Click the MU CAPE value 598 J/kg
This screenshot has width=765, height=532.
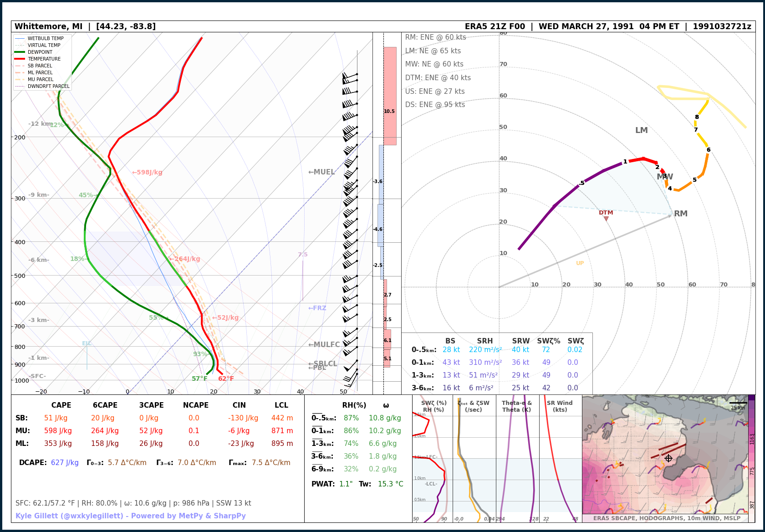(x=58, y=430)
